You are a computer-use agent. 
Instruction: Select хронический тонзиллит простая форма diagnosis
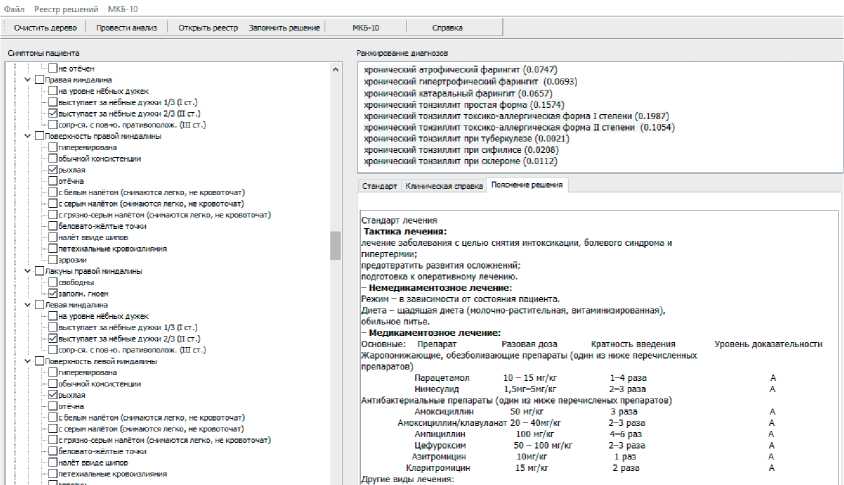point(464,105)
